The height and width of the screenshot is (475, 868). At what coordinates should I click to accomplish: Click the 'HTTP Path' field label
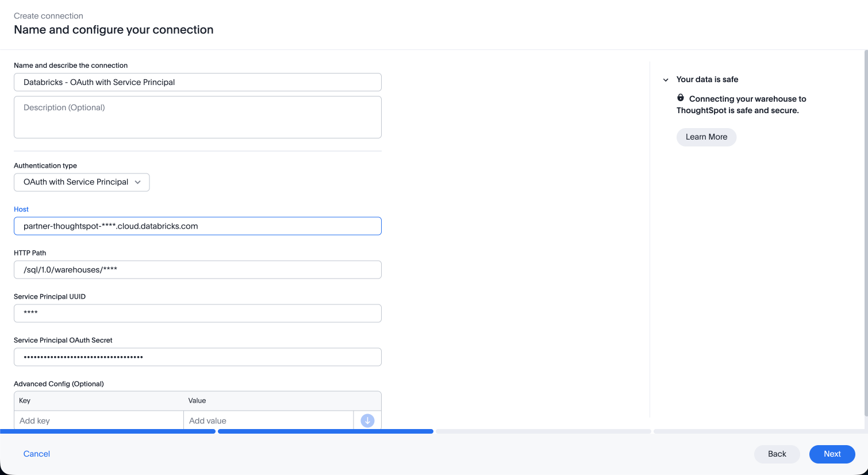[x=30, y=253]
